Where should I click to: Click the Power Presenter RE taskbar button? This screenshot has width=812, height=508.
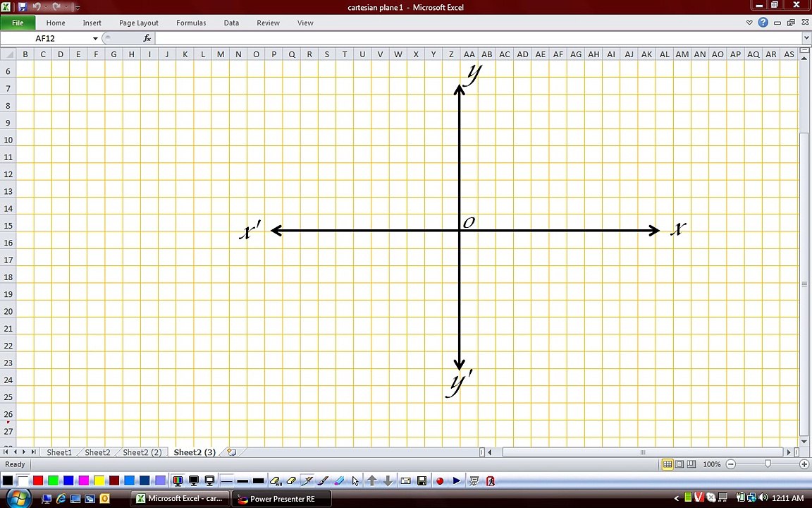282,499
